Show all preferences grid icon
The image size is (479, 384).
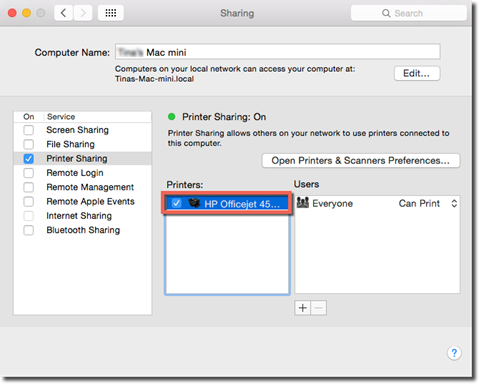(111, 13)
